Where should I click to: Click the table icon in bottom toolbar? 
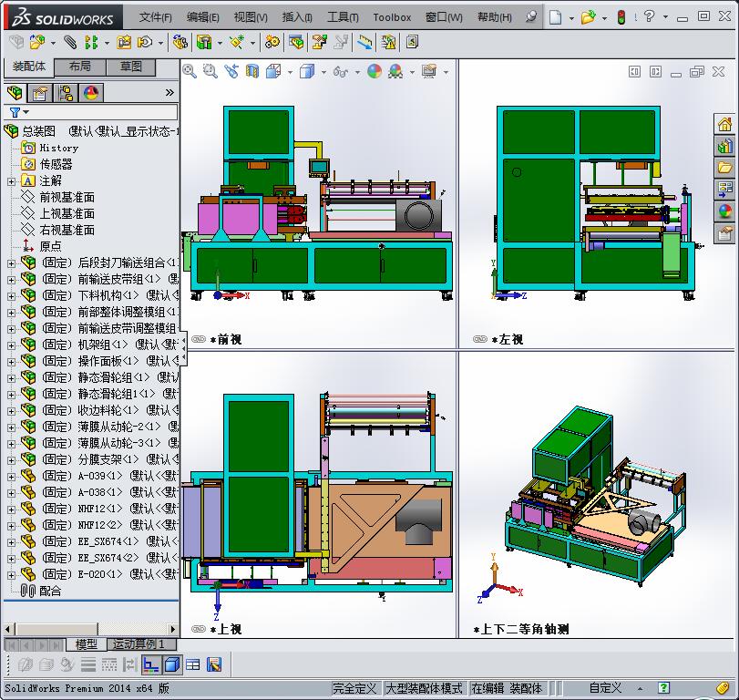tap(193, 665)
